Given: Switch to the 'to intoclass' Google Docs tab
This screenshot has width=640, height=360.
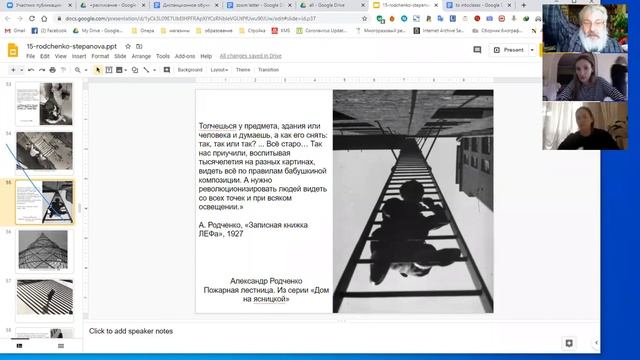Looking at the screenshot, I should (x=478, y=5).
